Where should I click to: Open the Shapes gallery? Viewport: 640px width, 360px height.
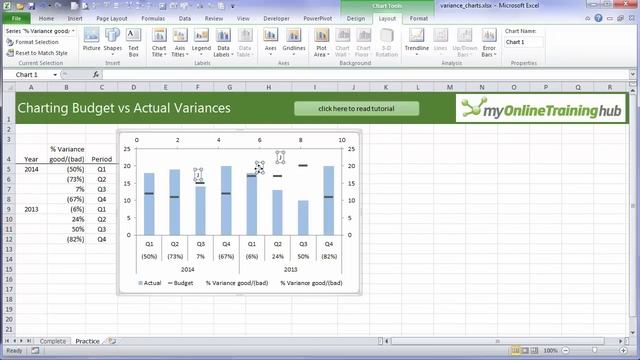(113, 42)
